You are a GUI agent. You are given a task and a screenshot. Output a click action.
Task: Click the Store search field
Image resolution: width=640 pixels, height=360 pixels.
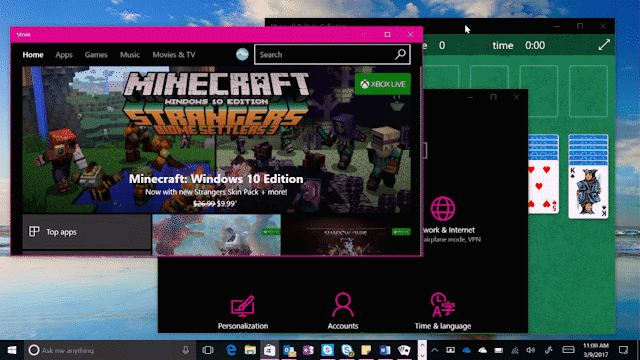coord(332,54)
